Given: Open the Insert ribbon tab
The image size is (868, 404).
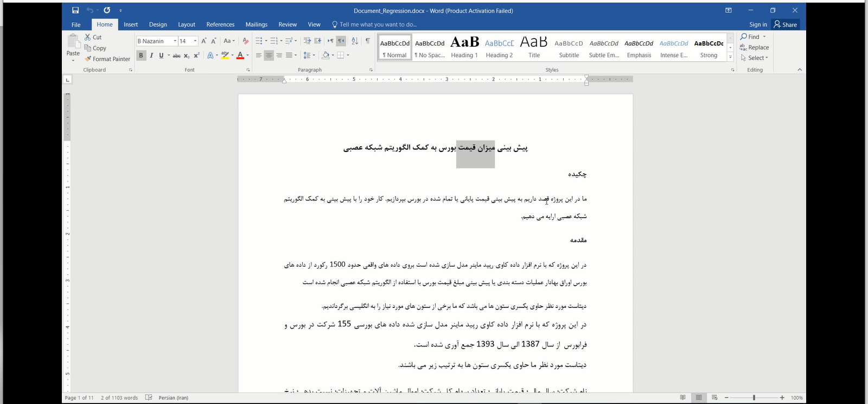Looking at the screenshot, I should (130, 24).
